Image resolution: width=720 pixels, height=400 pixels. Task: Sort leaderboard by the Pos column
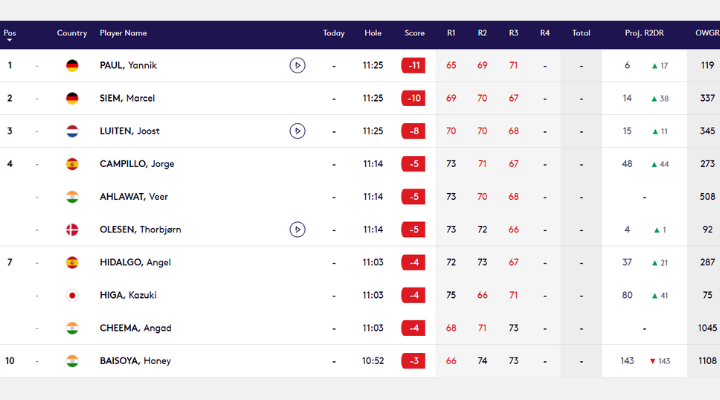click(x=10, y=33)
